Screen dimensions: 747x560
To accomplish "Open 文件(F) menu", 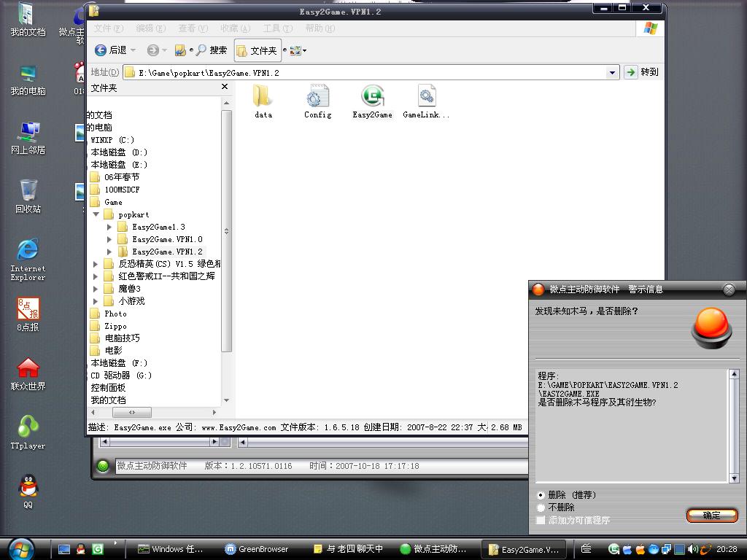I will click(x=109, y=28).
